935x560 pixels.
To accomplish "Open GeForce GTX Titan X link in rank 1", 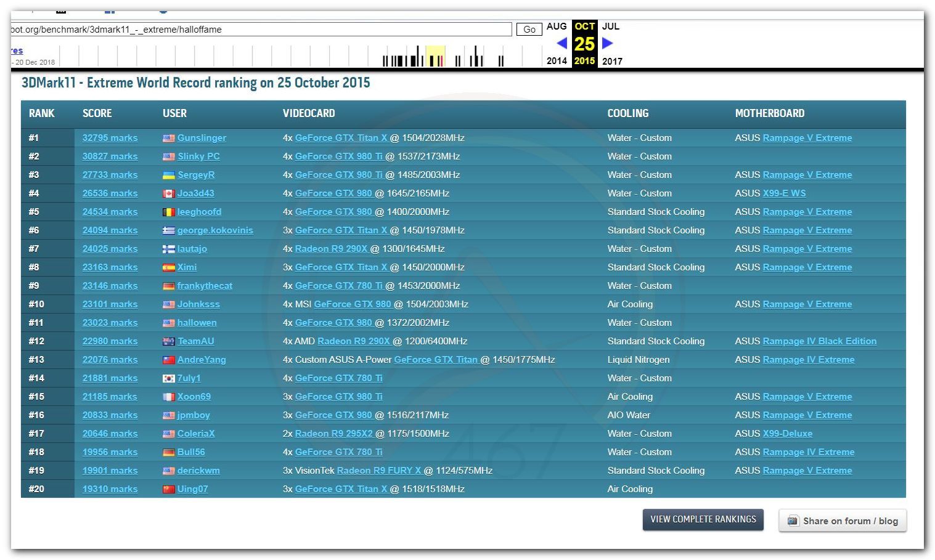I will pos(341,138).
